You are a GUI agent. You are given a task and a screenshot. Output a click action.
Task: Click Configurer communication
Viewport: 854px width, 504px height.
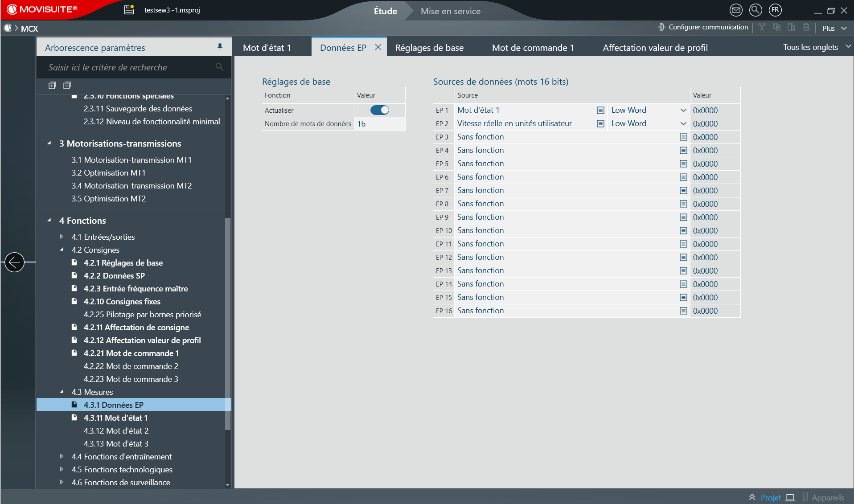pos(703,27)
